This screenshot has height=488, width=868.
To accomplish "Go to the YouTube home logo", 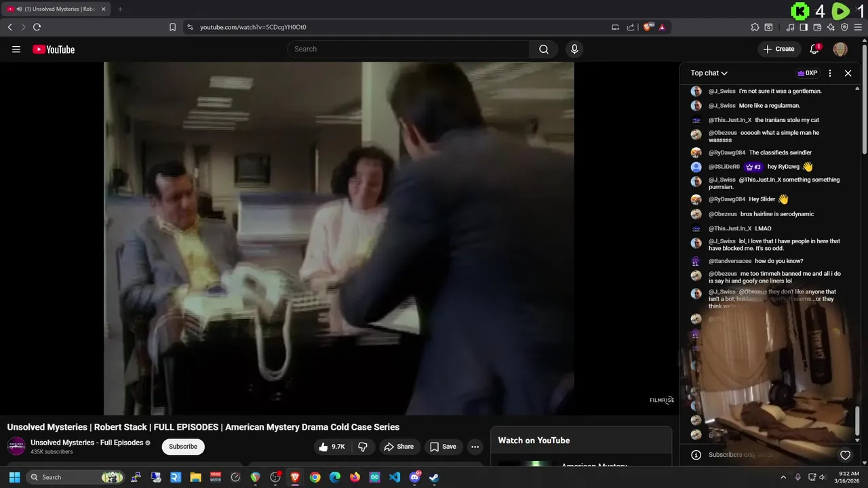I will tap(54, 49).
